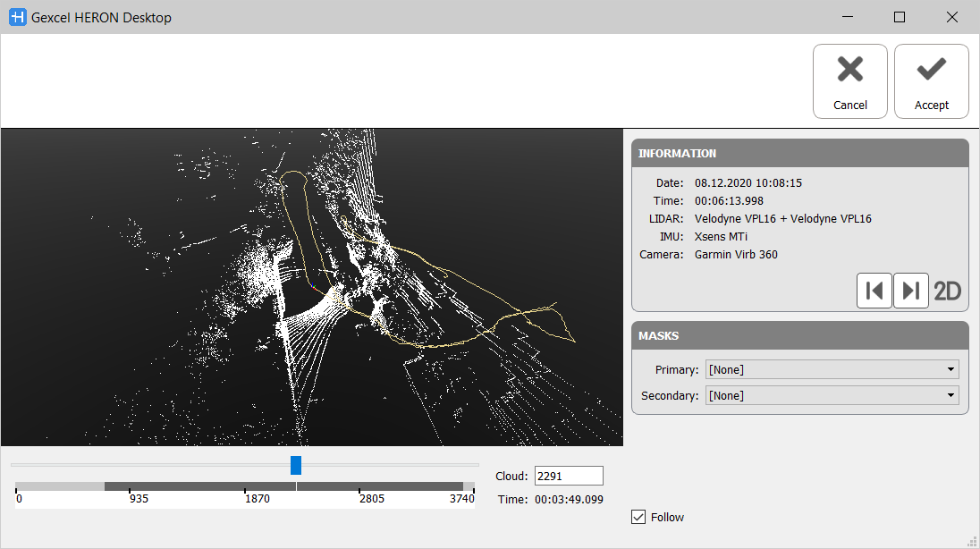Disable the Follow checkbox
Image resolution: width=980 pixels, height=549 pixels.
(x=638, y=517)
